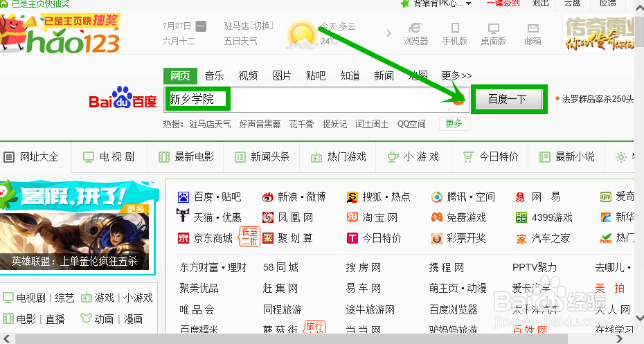Click the Baidu logo
The image size is (644, 344).
(123, 98)
